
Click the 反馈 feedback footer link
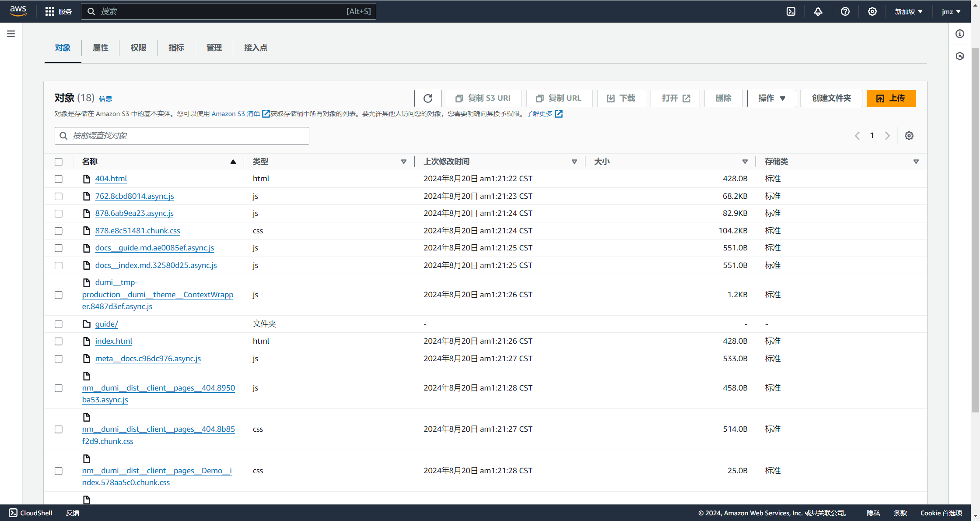click(x=73, y=513)
